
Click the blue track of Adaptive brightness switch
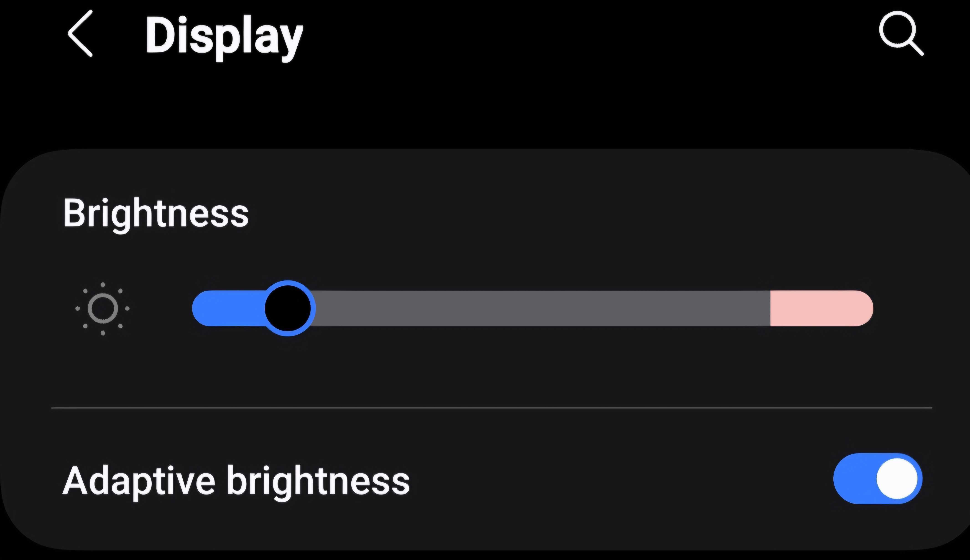coord(852,479)
